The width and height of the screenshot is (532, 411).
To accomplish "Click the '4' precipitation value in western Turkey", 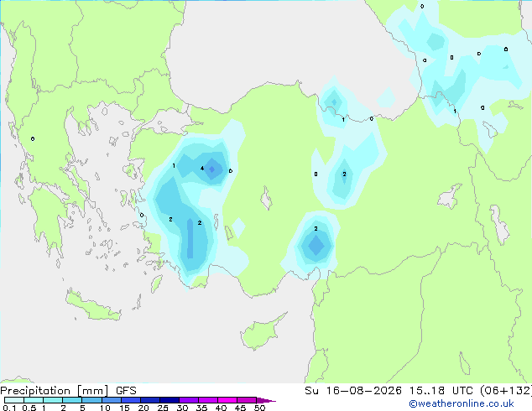I will point(202,169).
